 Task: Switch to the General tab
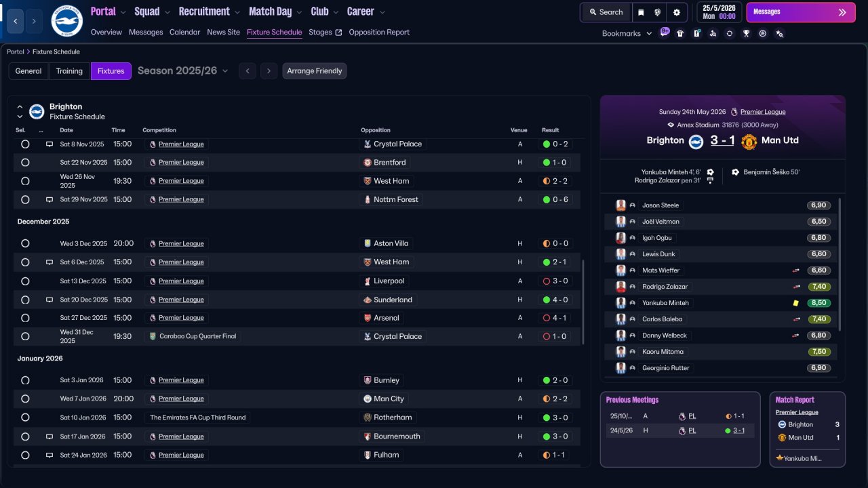(x=28, y=71)
